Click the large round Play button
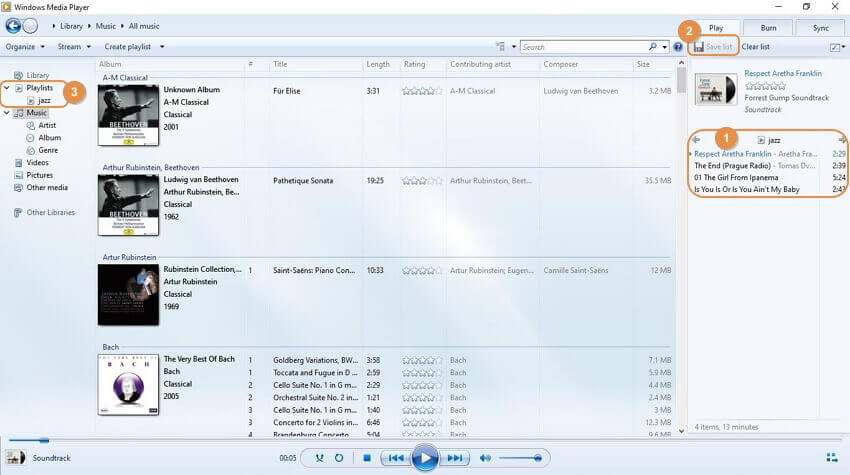The width and height of the screenshot is (850, 475). coord(425,458)
